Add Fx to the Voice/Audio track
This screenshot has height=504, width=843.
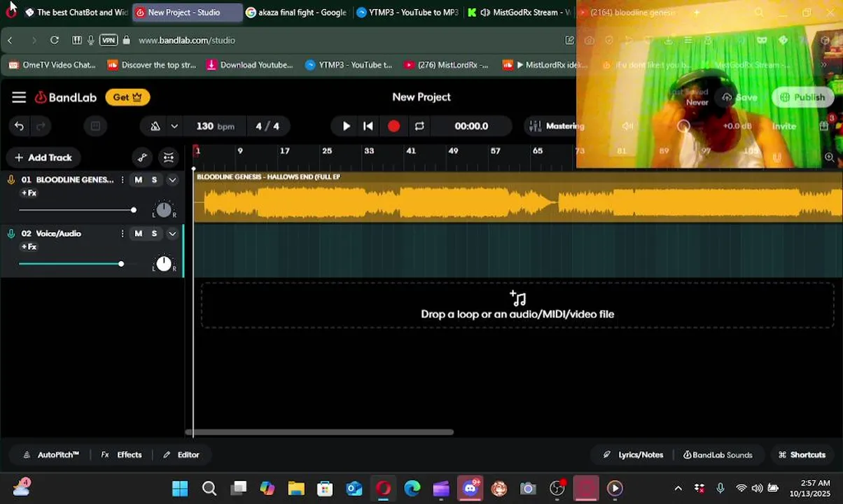tap(29, 247)
